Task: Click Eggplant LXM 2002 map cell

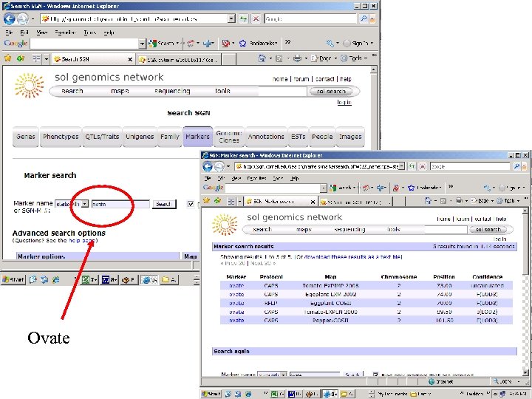Action: coord(330,294)
